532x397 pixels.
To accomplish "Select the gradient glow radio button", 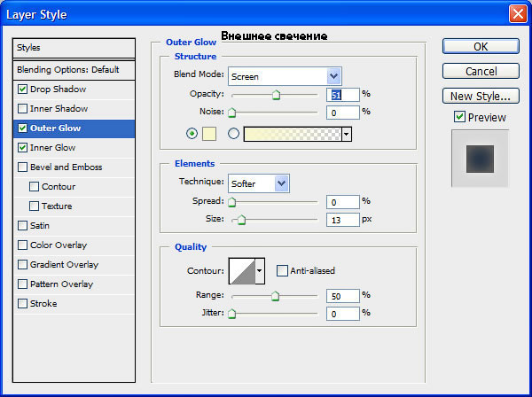I will pyautogui.click(x=233, y=134).
